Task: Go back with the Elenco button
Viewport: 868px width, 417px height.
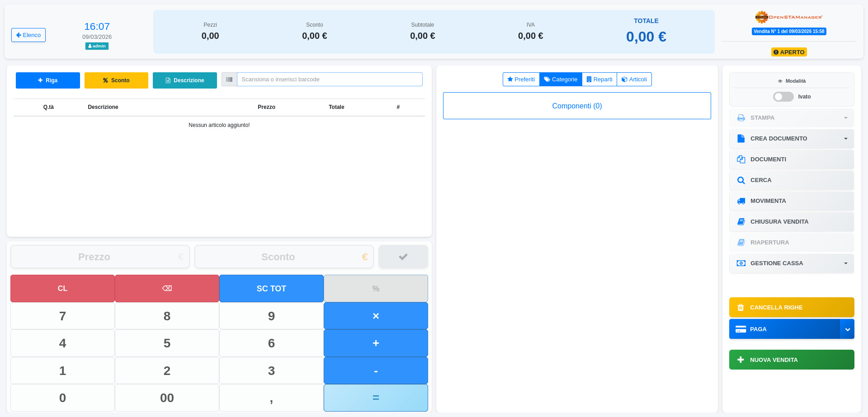Action: (28, 35)
